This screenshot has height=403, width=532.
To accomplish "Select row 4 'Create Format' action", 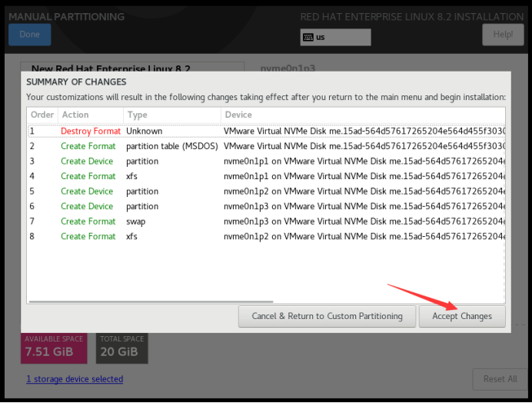I will pos(88,176).
